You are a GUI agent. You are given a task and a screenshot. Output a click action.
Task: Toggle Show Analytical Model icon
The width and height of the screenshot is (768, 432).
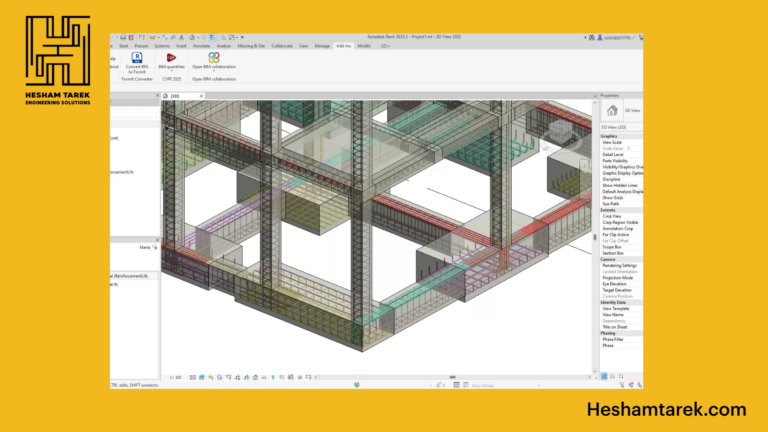point(290,377)
